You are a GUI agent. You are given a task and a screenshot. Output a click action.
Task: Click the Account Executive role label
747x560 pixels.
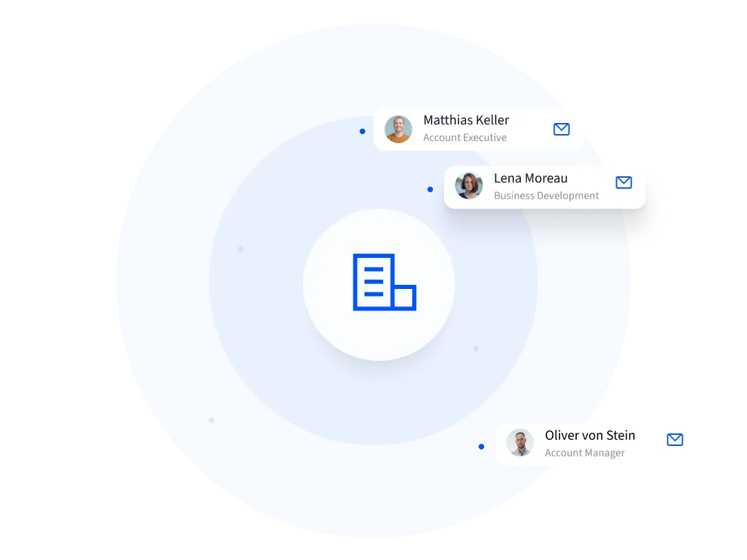click(464, 138)
